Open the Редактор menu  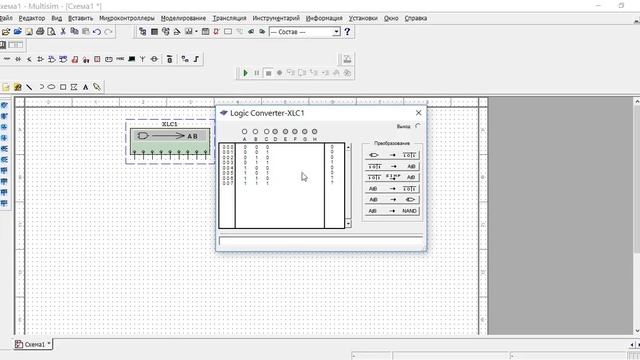(32, 18)
